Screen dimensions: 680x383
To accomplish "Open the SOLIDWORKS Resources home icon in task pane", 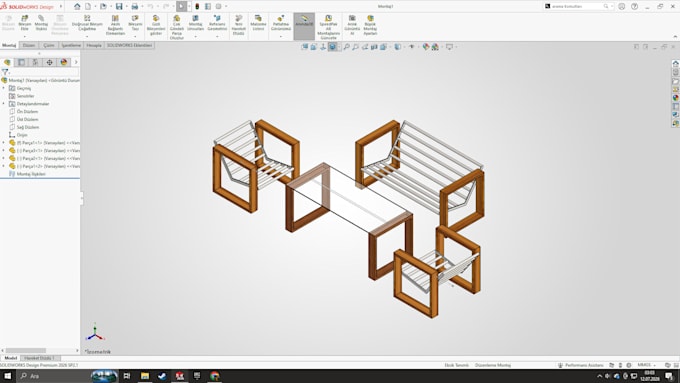I will (x=676, y=64).
